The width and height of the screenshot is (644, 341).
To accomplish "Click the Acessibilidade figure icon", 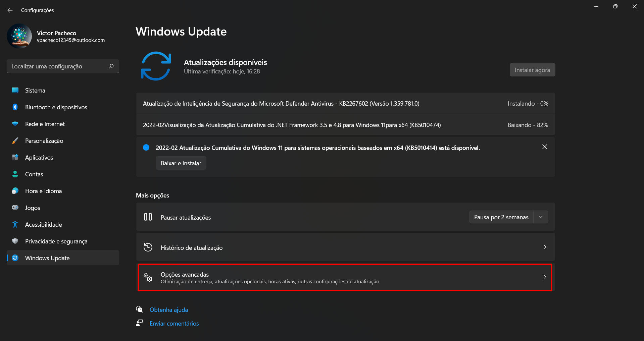I will (15, 224).
